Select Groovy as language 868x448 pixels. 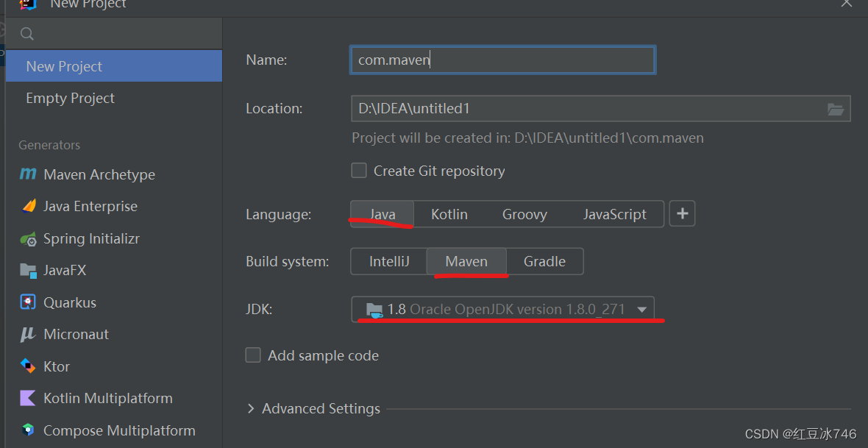(524, 214)
